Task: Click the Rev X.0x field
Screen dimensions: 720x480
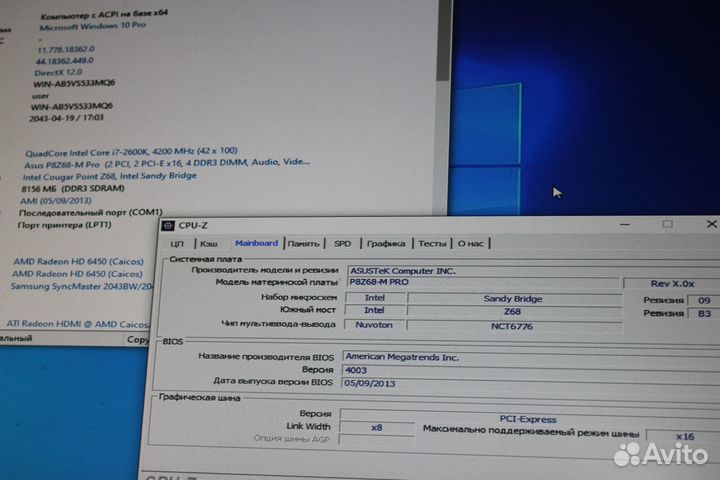Action: coord(671,284)
